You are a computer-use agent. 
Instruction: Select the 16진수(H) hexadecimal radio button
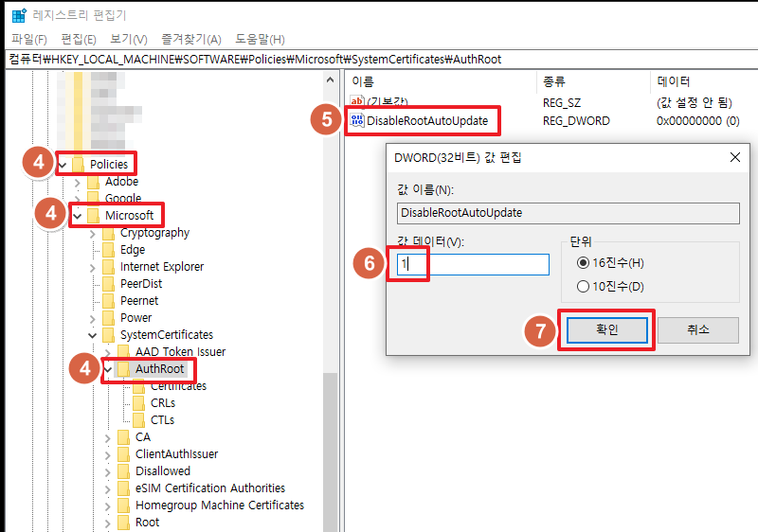pos(583,262)
